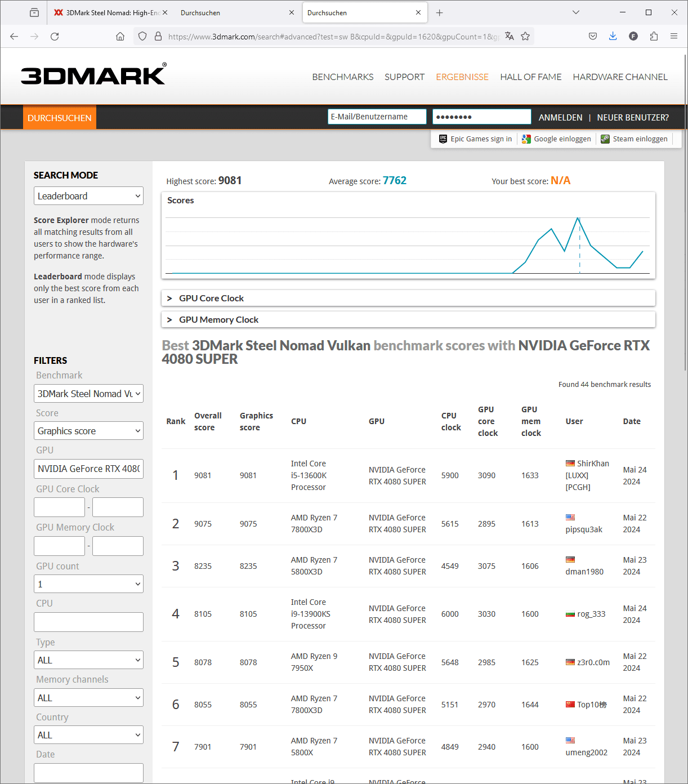
Task: Open user pipsqu3ak's profile
Action: click(584, 529)
